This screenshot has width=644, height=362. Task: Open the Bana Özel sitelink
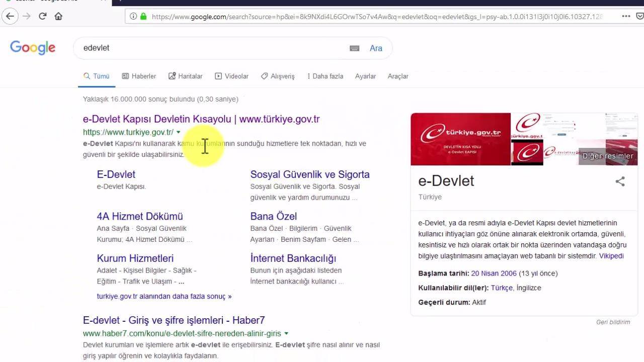coord(274,216)
